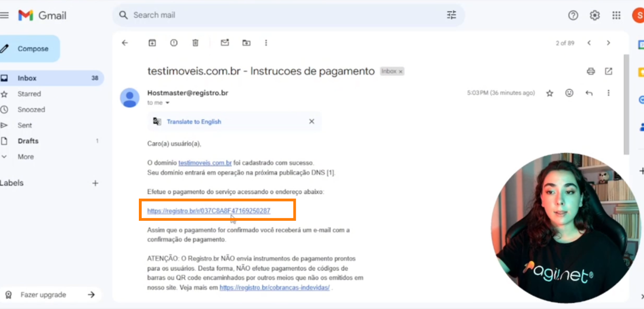644x309 pixels.
Task: Open toolbar More options three dots
Action: pyautogui.click(x=266, y=43)
